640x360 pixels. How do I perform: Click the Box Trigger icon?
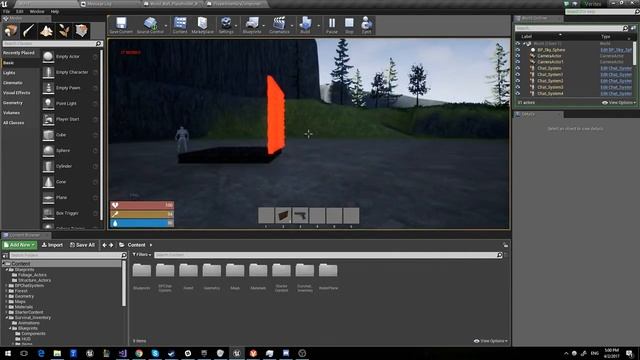(x=48, y=213)
